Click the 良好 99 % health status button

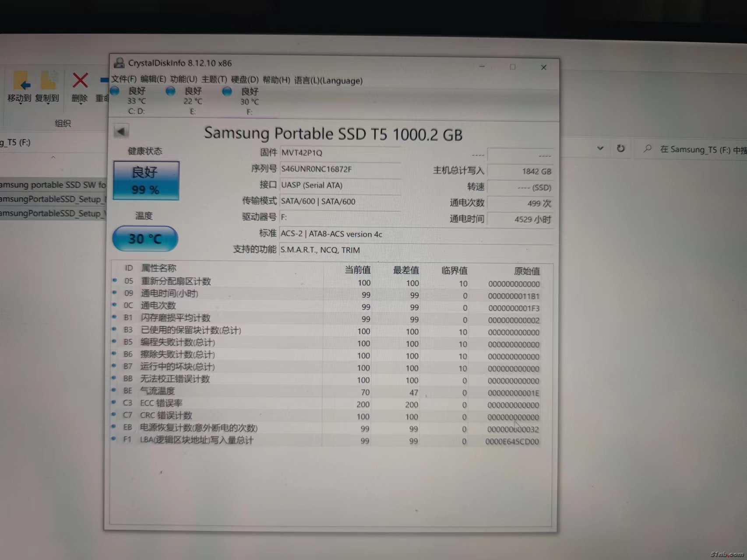pos(146,181)
